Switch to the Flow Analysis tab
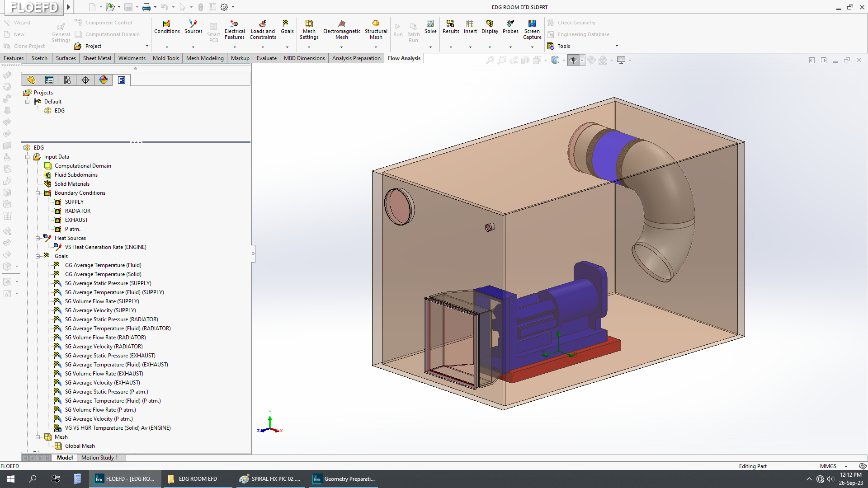This screenshot has width=868, height=488. pos(404,58)
